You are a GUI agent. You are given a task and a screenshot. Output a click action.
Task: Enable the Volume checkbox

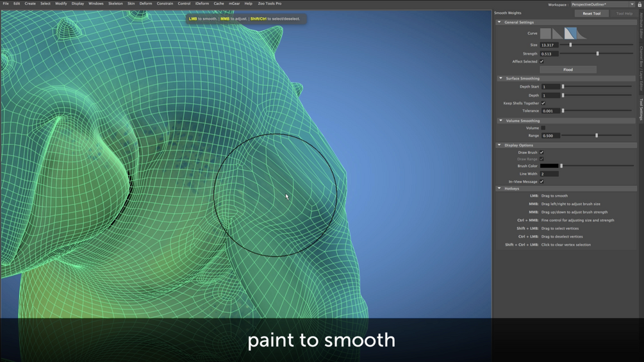tap(543, 128)
